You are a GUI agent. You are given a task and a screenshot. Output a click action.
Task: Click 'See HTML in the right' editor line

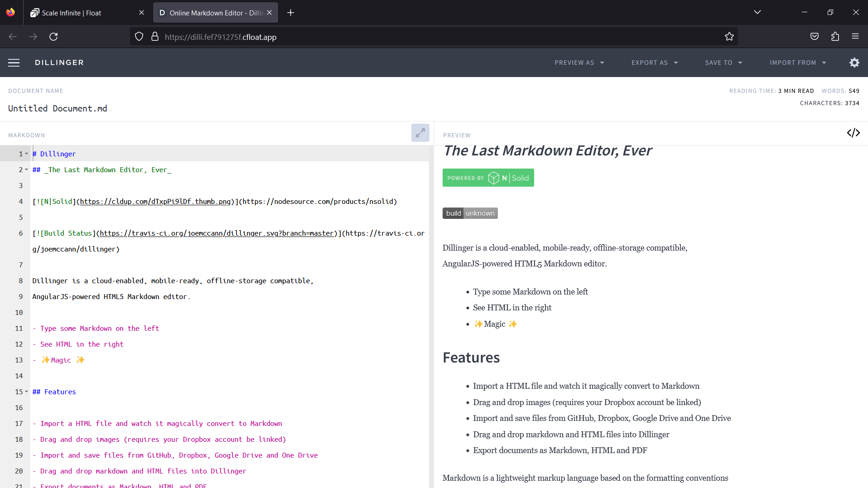coord(78,344)
